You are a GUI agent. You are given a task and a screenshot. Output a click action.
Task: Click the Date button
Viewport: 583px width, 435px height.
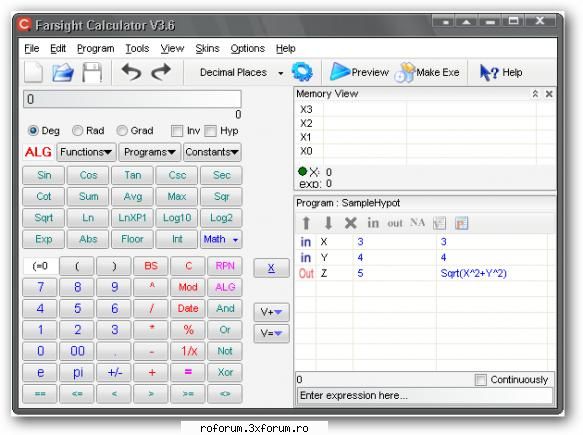pos(188,308)
